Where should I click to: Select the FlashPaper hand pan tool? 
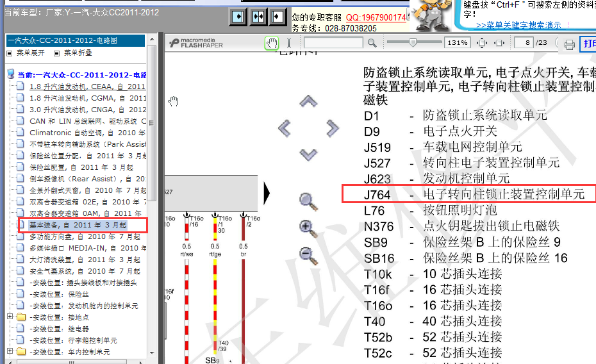tap(272, 43)
